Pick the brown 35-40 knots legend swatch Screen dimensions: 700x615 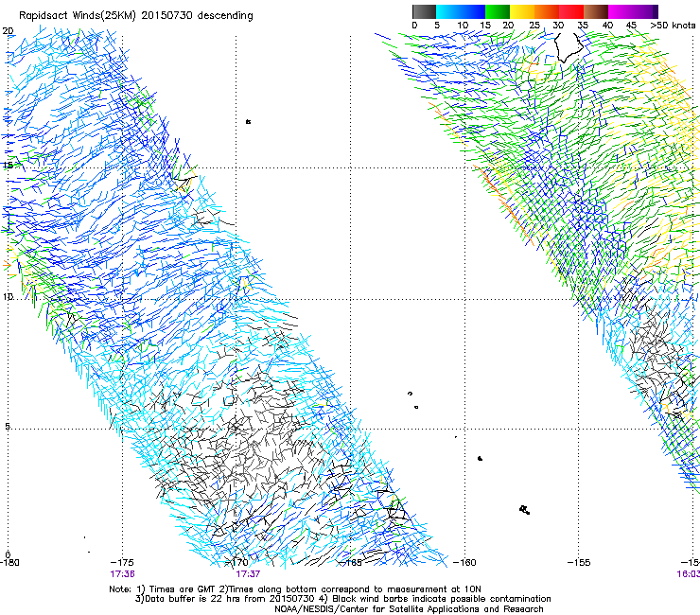click(x=596, y=11)
